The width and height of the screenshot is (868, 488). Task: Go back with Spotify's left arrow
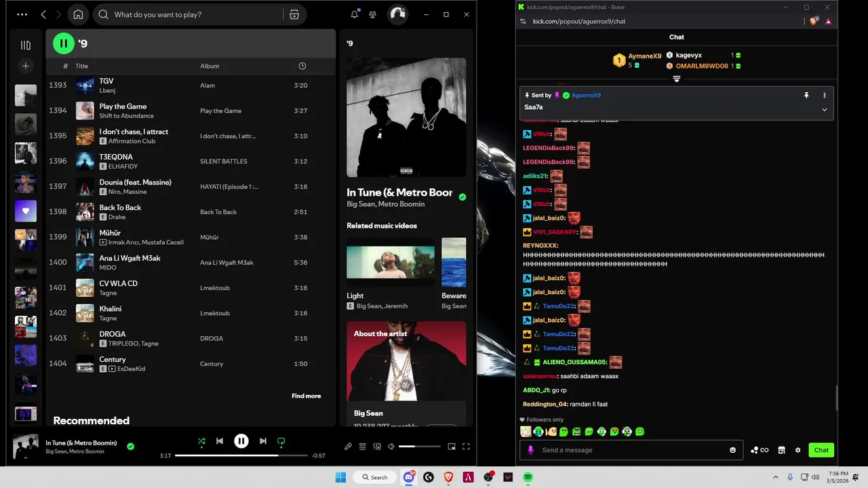point(43,14)
